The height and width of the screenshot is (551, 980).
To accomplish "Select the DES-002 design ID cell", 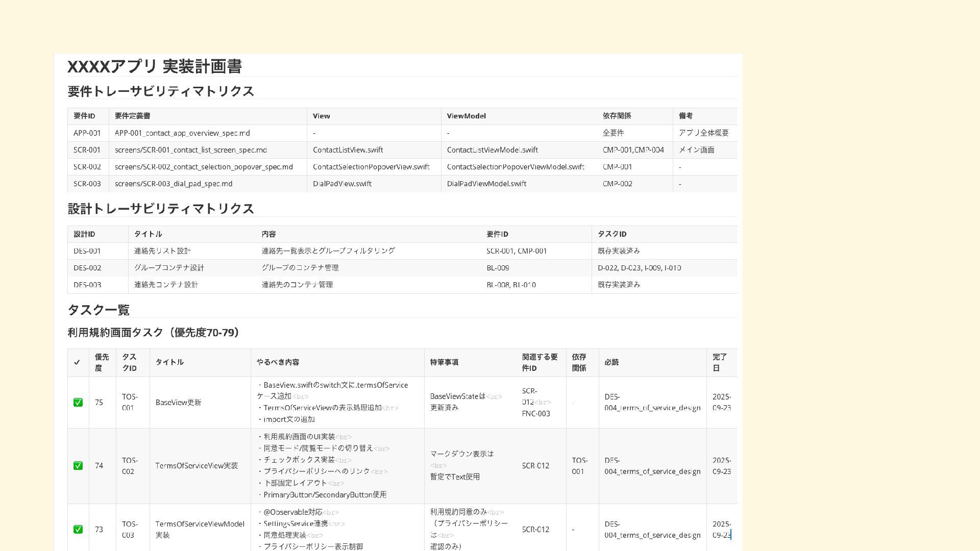I will 87,268.
